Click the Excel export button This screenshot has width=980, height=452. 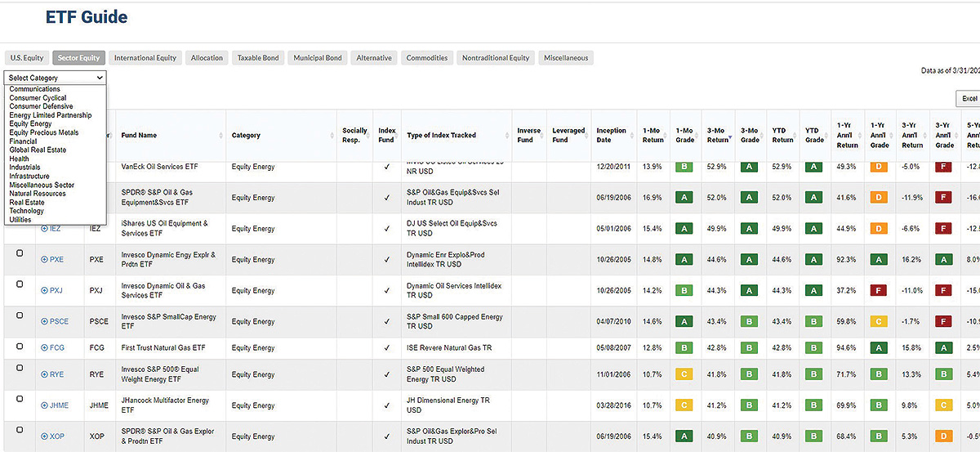[x=969, y=98]
